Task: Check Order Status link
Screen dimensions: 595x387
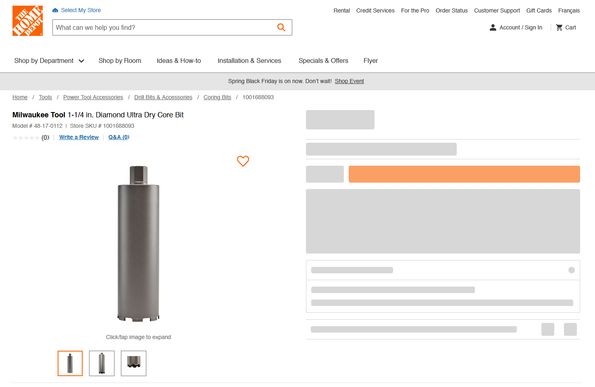Action: [x=452, y=11]
